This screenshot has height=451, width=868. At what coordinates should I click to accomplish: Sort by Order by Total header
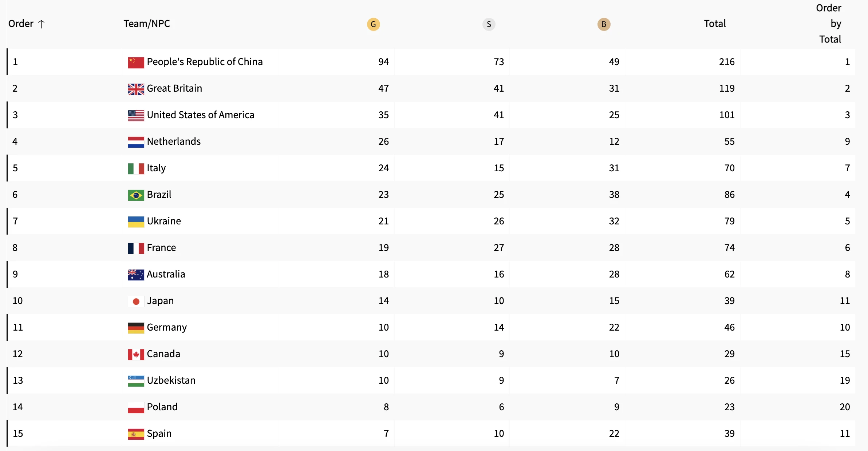click(830, 24)
